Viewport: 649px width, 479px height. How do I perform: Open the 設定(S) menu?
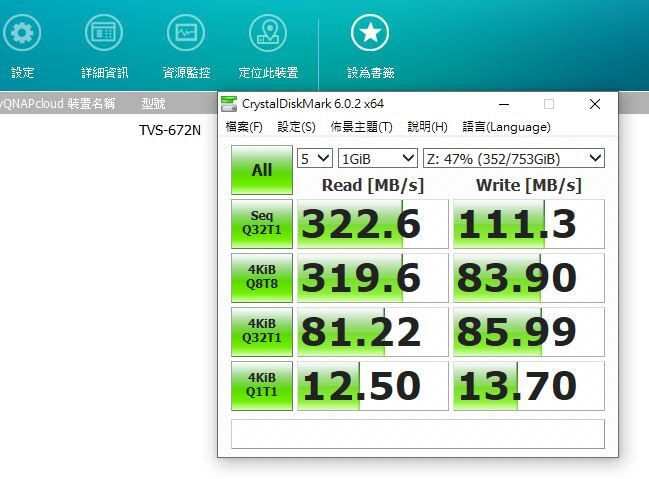click(296, 127)
